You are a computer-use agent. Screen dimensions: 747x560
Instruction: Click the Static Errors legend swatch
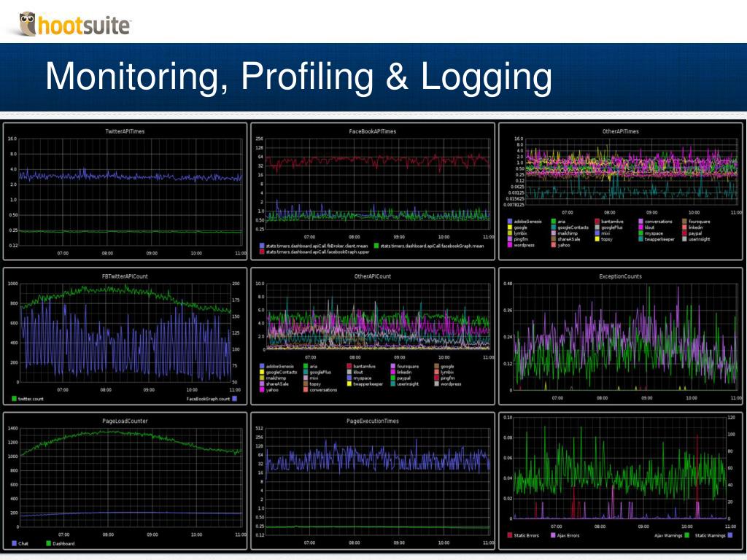(510, 535)
